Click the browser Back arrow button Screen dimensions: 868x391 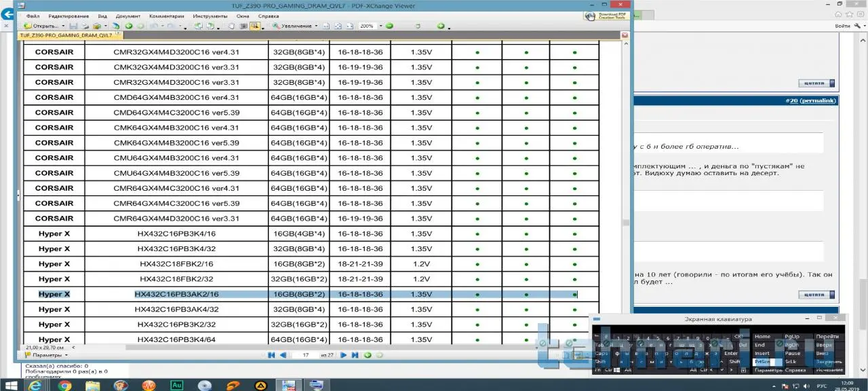(8, 15)
